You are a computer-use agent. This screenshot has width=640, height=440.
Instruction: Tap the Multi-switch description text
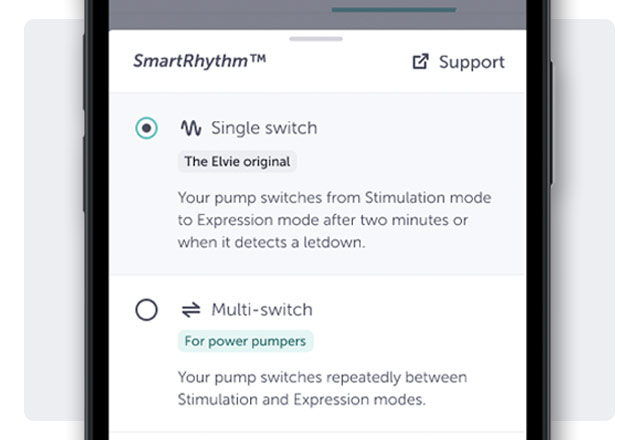pos(322,388)
